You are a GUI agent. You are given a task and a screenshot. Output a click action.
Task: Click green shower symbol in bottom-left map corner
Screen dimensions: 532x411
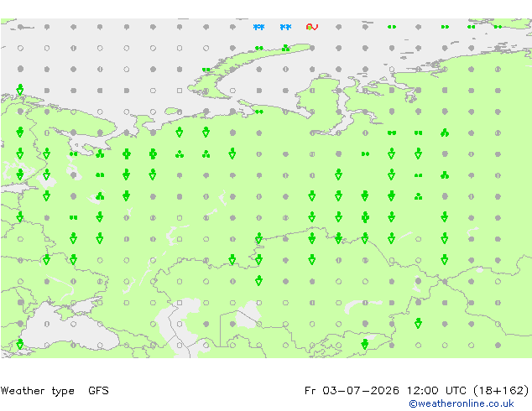[x=20, y=344]
